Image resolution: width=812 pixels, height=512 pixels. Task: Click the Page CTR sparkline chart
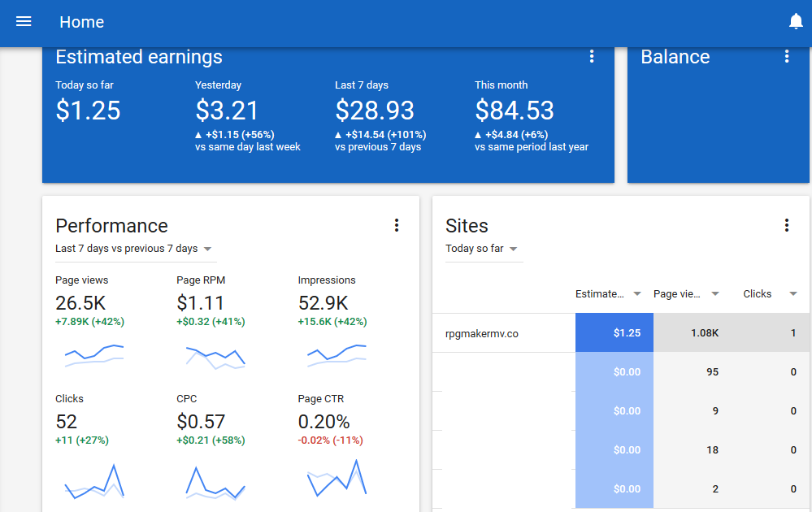337,479
